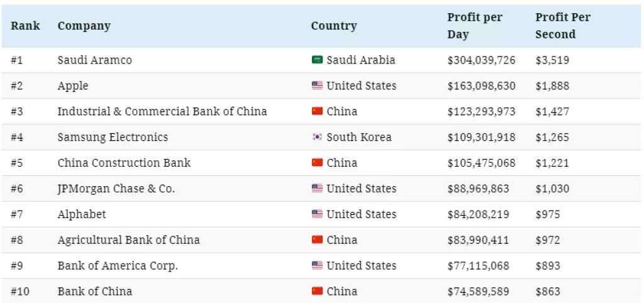Sort by Profit per Day header
Image resolution: width=644 pixels, height=303 pixels.
click(x=474, y=26)
